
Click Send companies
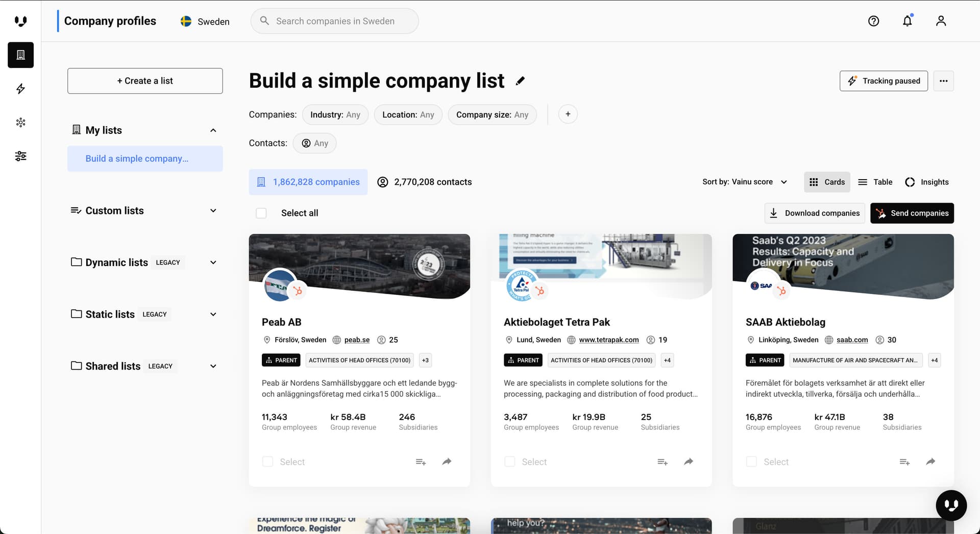tap(912, 213)
